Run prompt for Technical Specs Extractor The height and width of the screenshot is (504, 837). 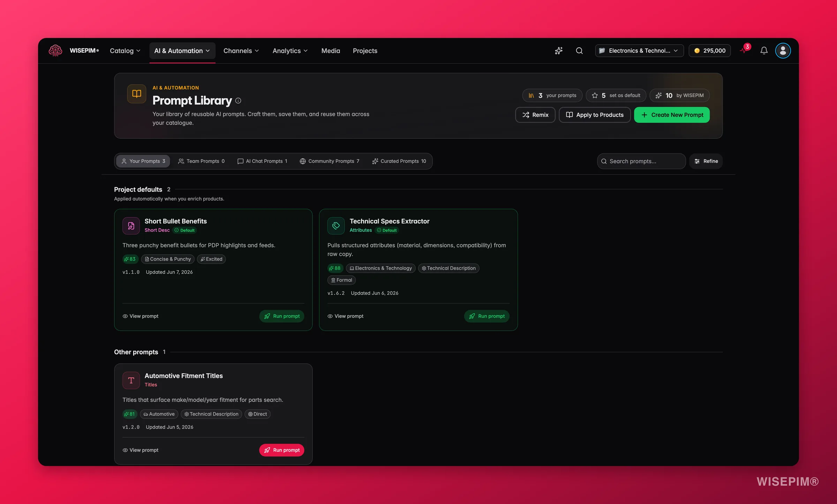487,316
